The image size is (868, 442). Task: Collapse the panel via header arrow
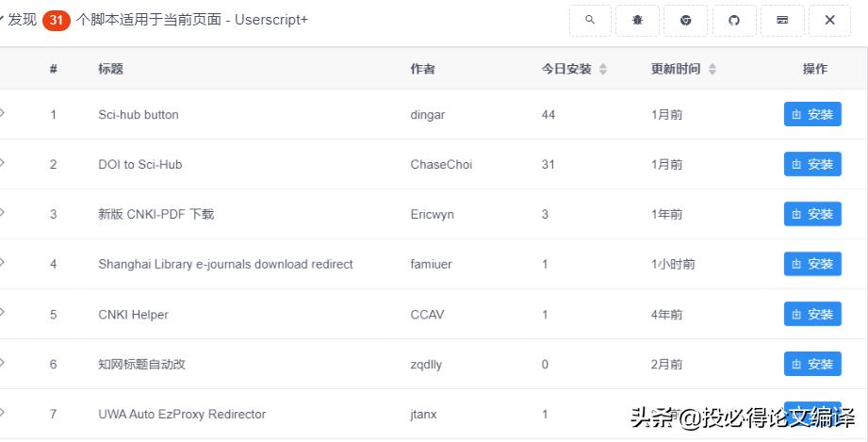pos(2,18)
